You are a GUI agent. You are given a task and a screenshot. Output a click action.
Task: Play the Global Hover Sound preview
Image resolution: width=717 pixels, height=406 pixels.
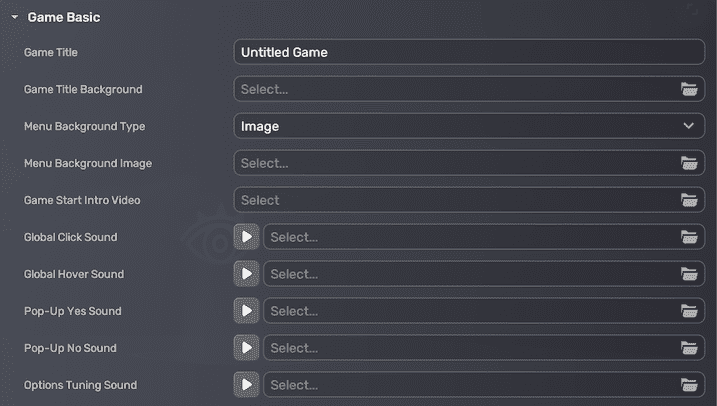tap(246, 274)
